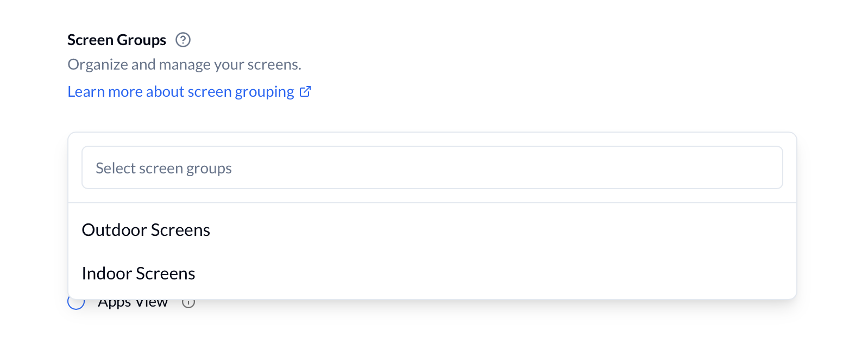Viewport: 868px width, 349px height.
Task: Click the Organize and manage your screens text
Action: [x=184, y=64]
